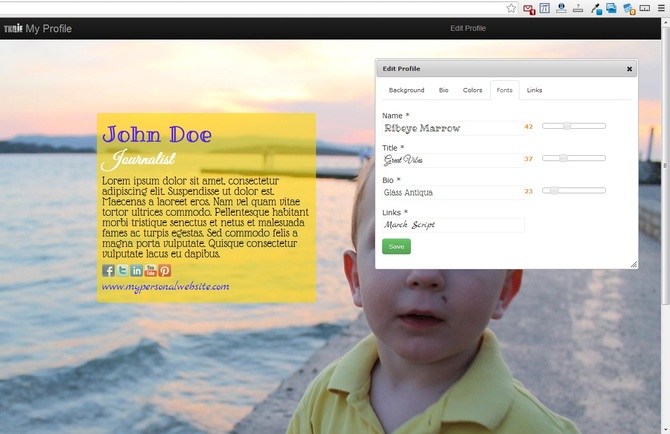
Task: Open the blue globe download extension
Action: 561,8
